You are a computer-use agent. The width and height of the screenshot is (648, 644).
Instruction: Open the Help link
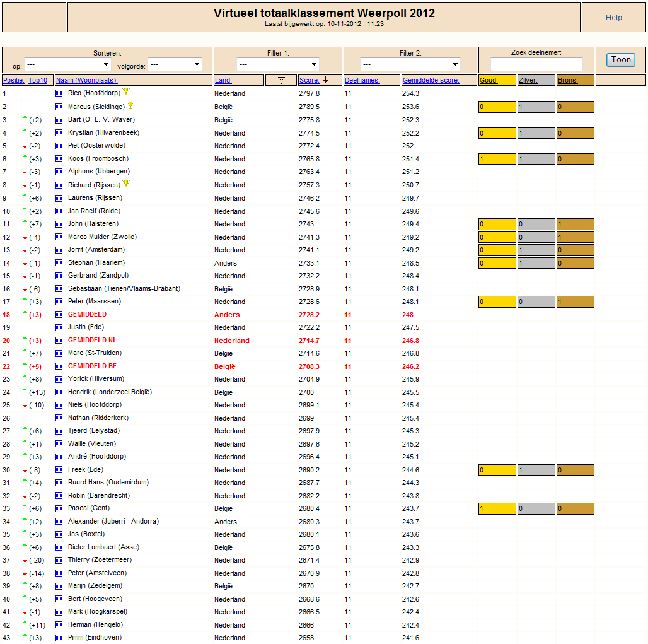click(614, 18)
